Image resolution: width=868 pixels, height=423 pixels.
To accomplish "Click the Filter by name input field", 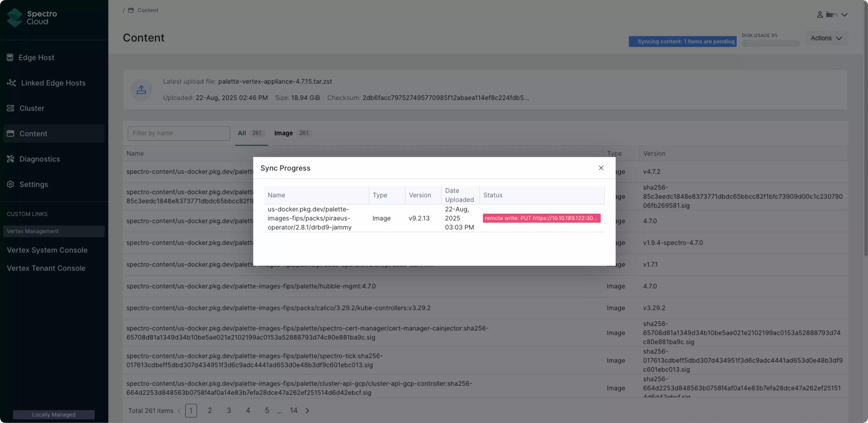I will click(x=179, y=133).
